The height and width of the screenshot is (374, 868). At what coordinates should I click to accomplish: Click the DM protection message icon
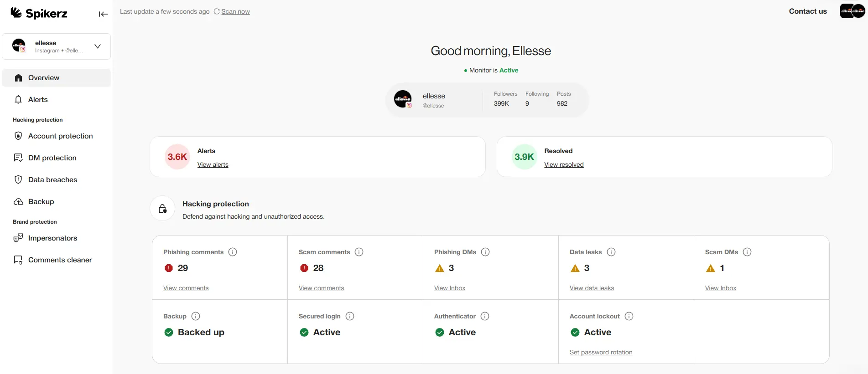(x=18, y=158)
